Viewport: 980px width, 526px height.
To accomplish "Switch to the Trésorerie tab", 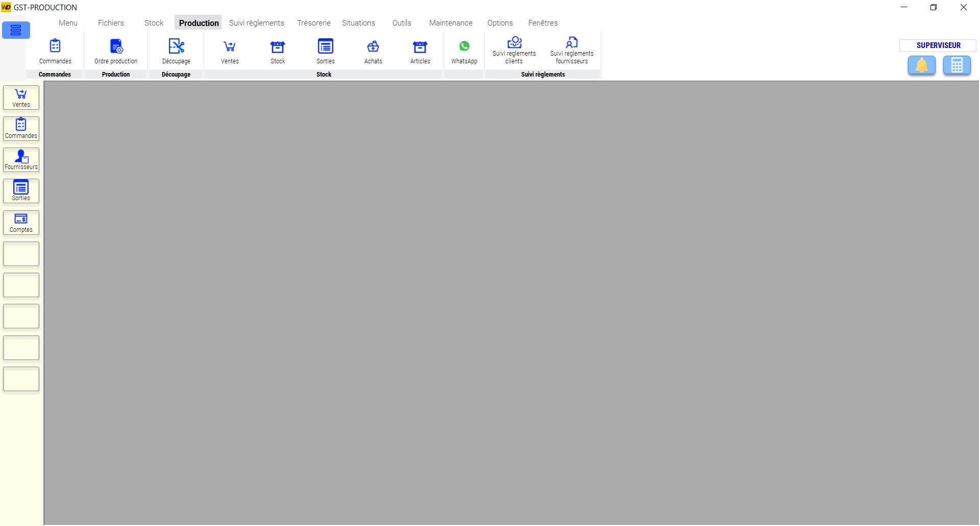I will [x=313, y=23].
